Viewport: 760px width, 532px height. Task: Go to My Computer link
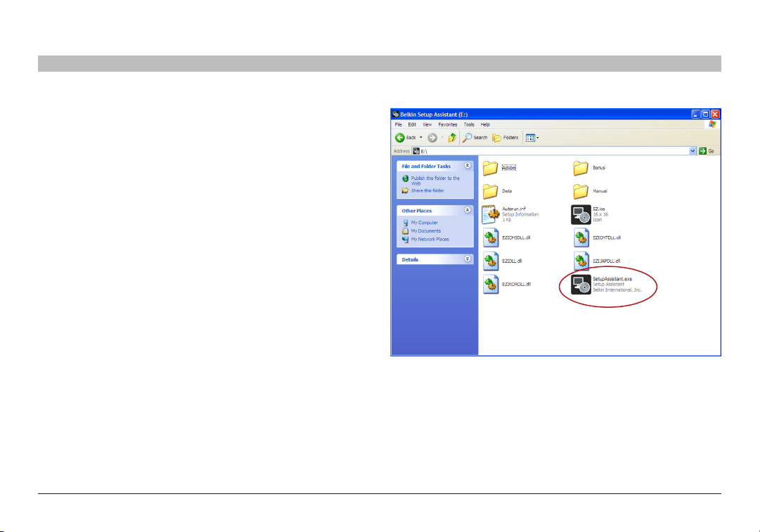pos(424,223)
